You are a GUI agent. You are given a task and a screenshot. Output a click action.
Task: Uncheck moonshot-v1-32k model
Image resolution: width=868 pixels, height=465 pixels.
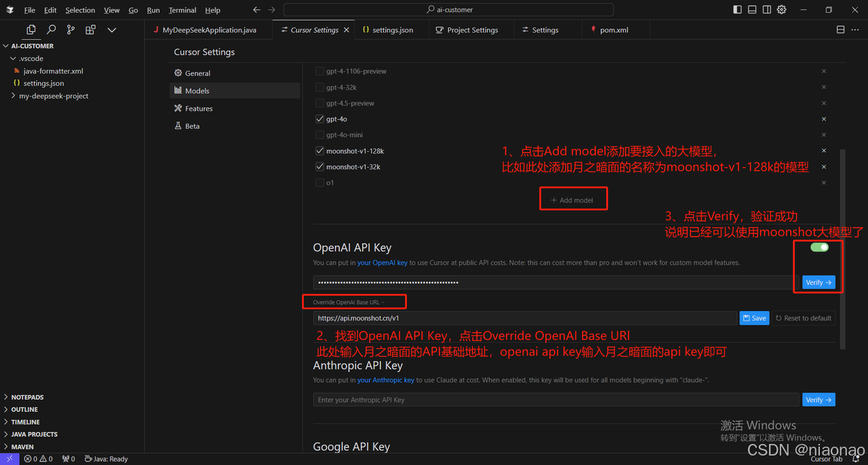[320, 167]
